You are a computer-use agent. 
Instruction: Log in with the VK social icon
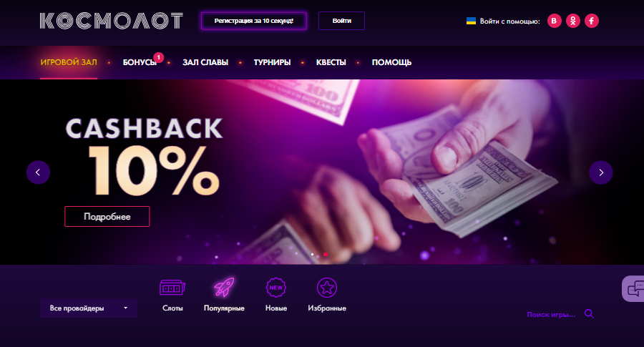click(x=554, y=21)
